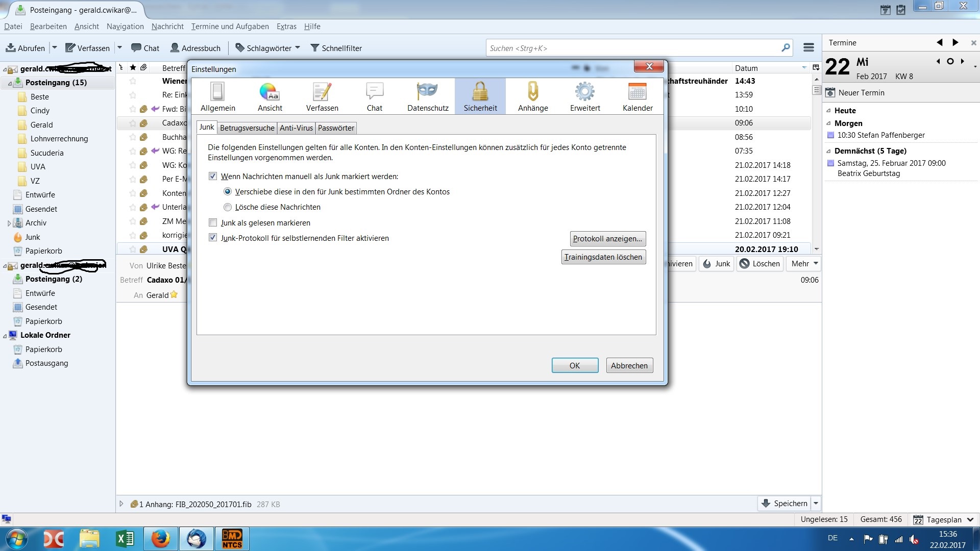Enable 'Junk als gelesen markieren' checkbox
The image size is (980, 551).
tap(213, 223)
